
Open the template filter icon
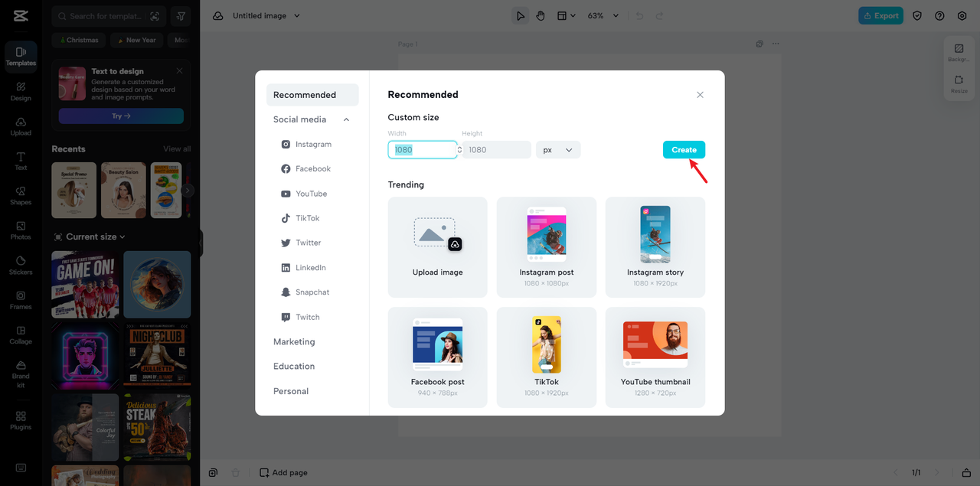pyautogui.click(x=181, y=16)
